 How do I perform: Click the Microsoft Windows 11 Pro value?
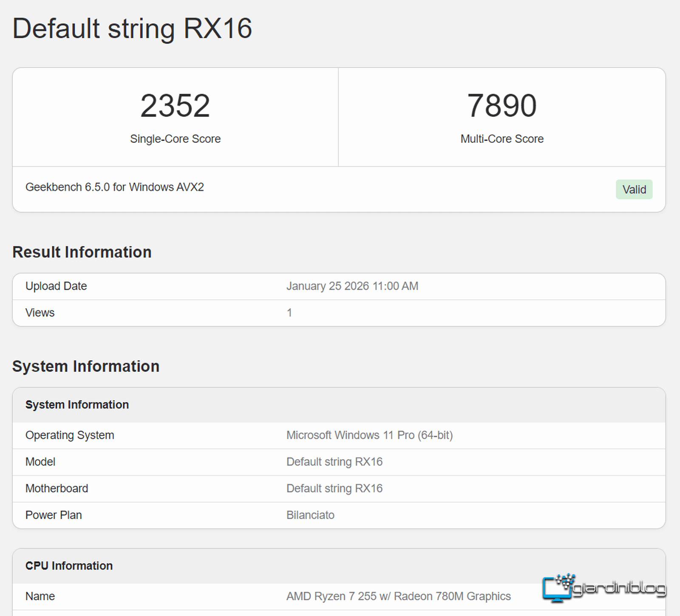coord(369,435)
